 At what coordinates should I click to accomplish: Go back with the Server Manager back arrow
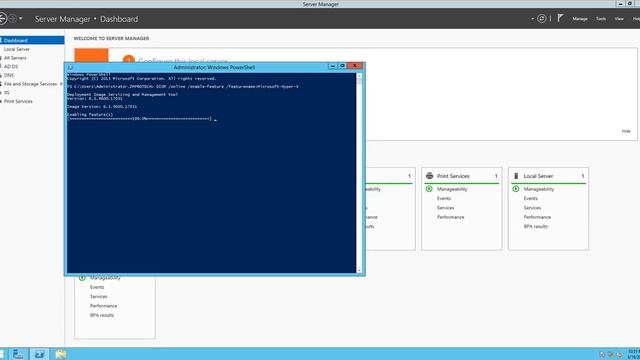pos(2,19)
